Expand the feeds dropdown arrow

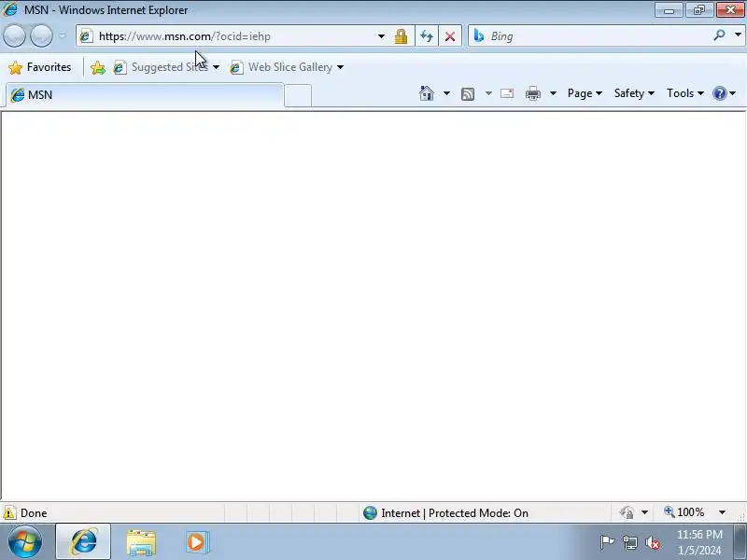click(488, 93)
